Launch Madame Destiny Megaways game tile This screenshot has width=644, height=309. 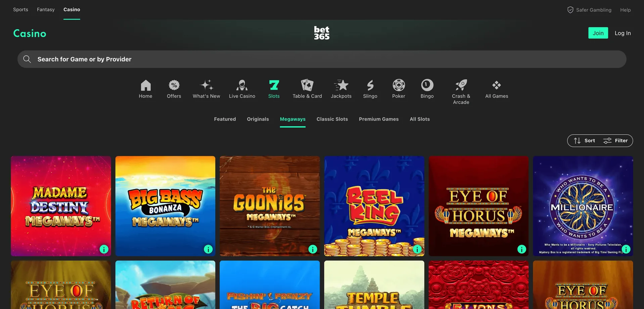(x=61, y=206)
